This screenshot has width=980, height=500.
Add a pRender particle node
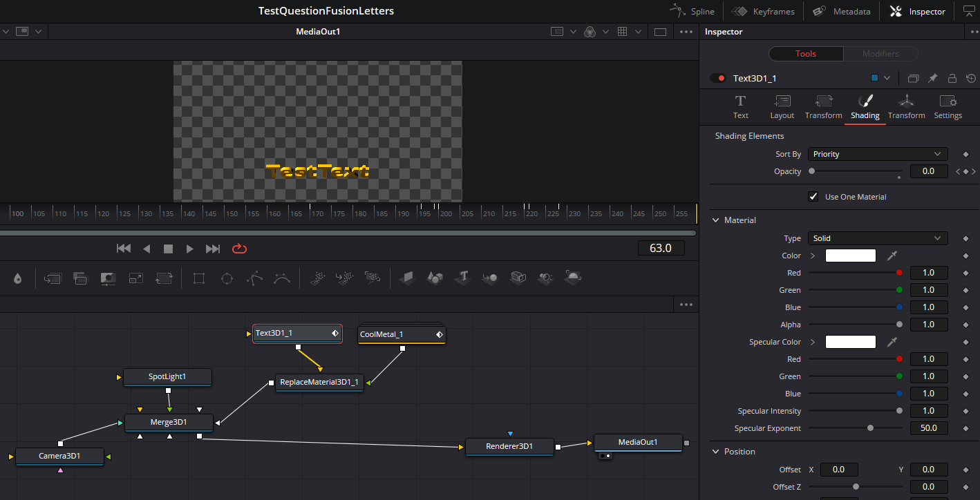[373, 278]
